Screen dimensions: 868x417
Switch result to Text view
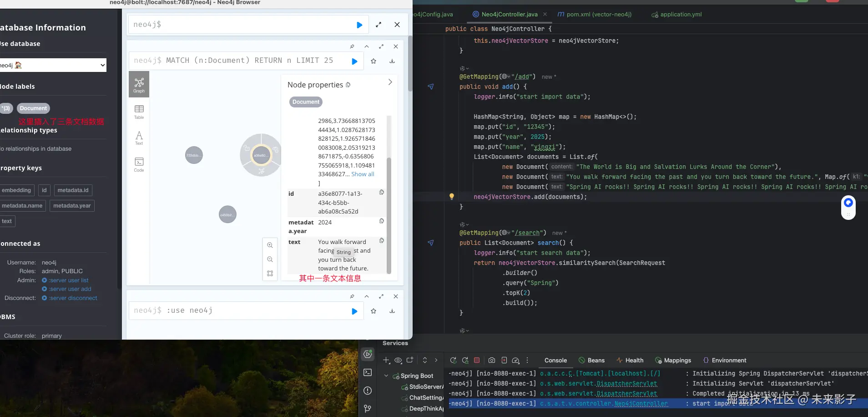[139, 137]
